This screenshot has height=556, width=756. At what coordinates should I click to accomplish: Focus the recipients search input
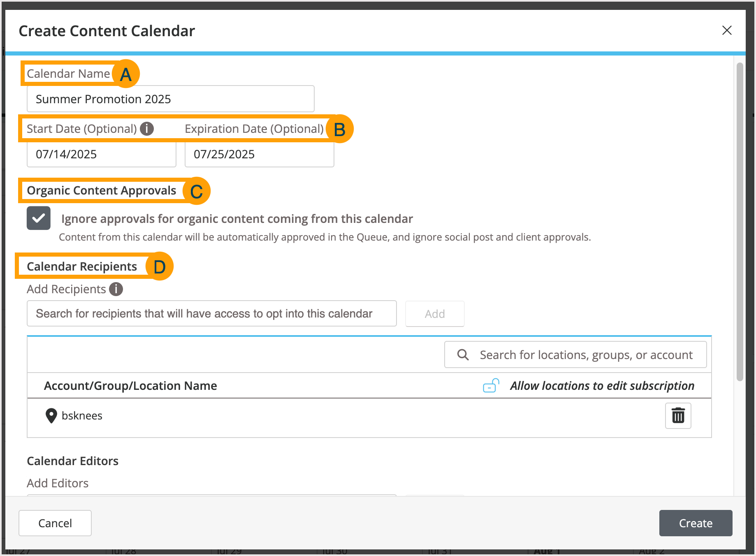(211, 314)
